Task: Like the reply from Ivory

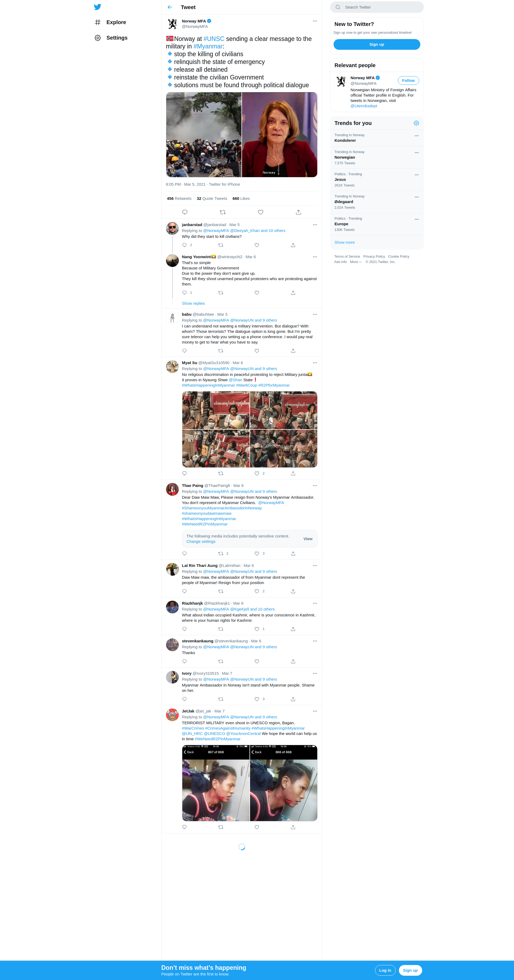Action: point(257,699)
